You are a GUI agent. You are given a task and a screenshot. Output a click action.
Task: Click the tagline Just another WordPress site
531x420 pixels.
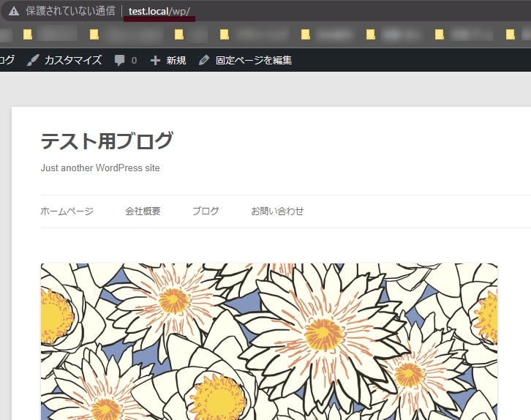coord(100,168)
